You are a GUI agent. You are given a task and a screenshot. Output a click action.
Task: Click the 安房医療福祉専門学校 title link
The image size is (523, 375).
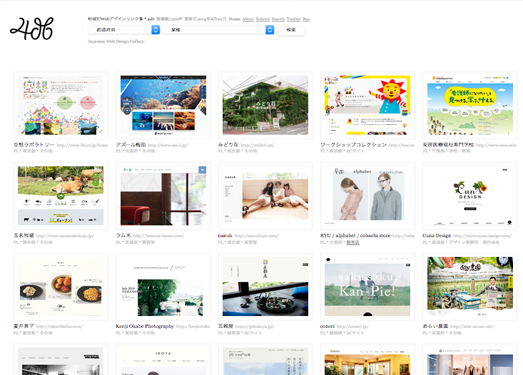click(448, 145)
